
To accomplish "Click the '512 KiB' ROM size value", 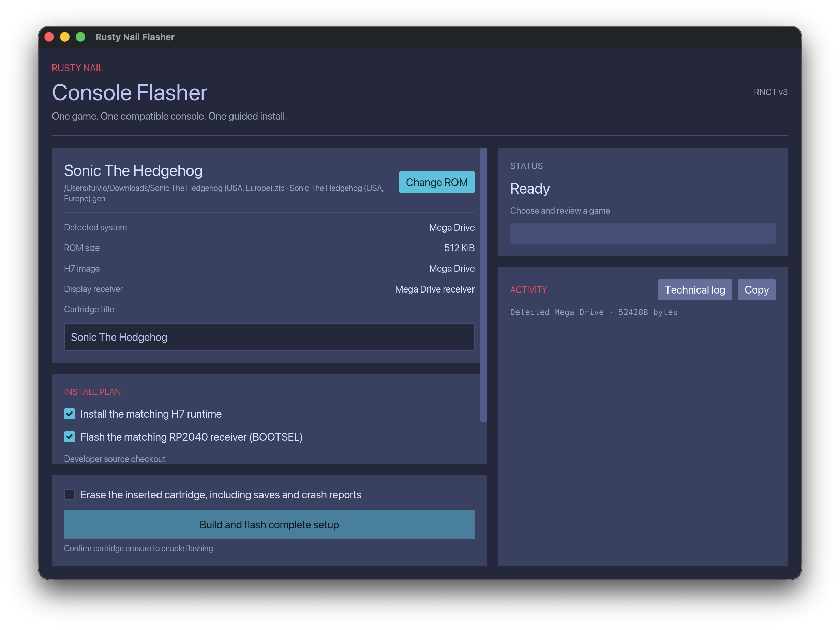I will [460, 248].
